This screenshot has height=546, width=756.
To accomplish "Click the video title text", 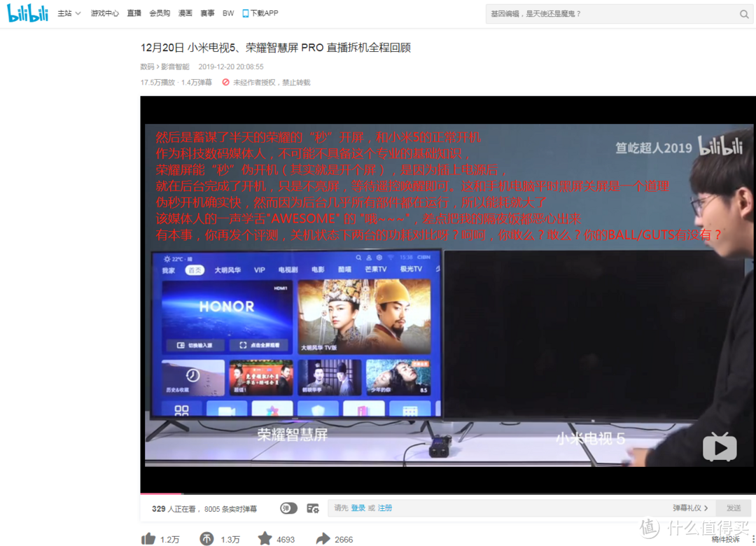I will pos(275,48).
